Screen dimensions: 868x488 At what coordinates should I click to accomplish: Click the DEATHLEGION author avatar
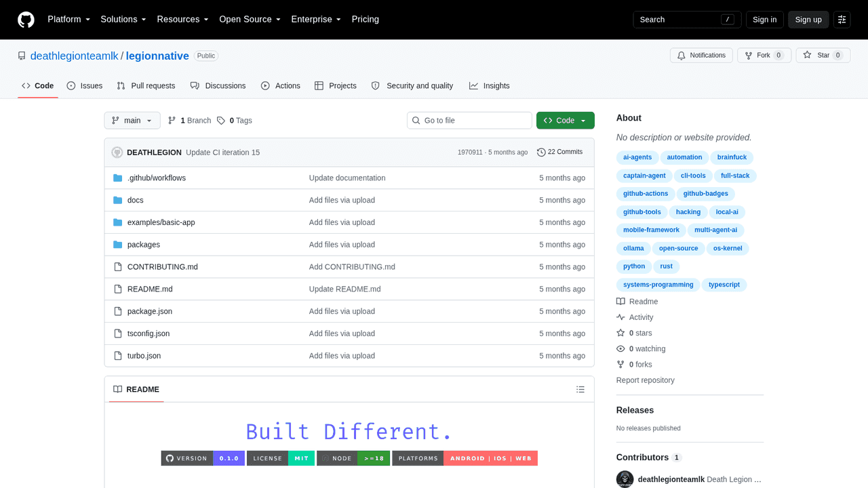point(117,152)
